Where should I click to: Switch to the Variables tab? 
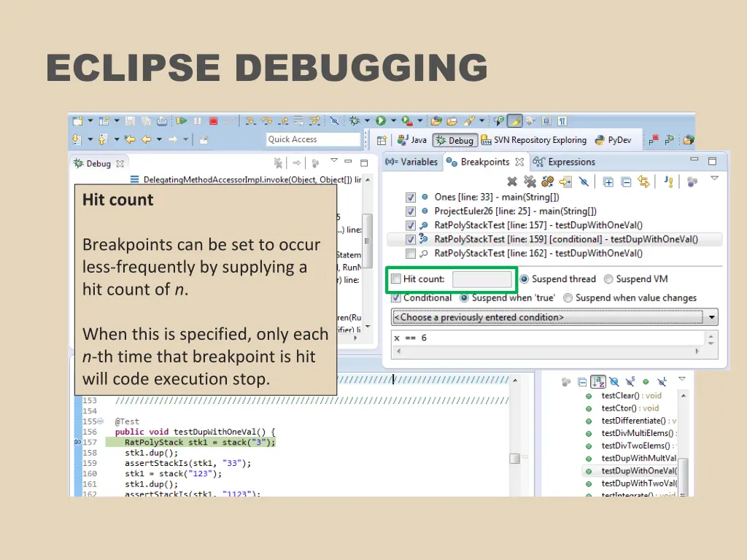click(x=412, y=162)
